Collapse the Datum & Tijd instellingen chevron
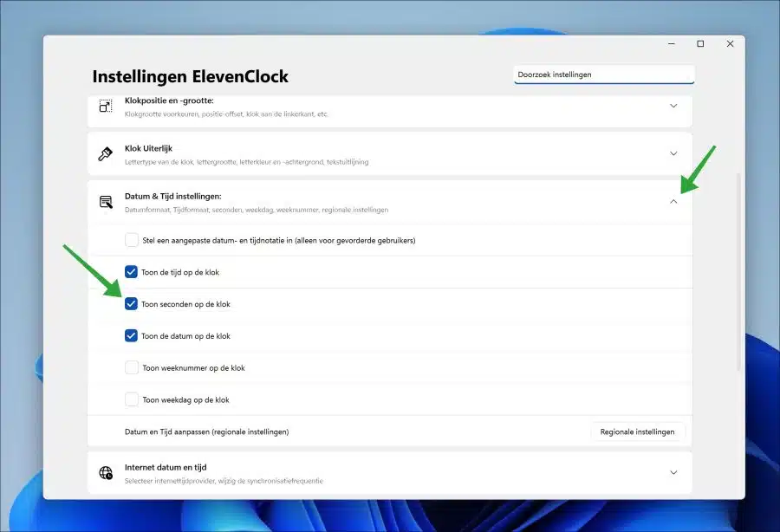The image size is (780, 532). pyautogui.click(x=673, y=201)
